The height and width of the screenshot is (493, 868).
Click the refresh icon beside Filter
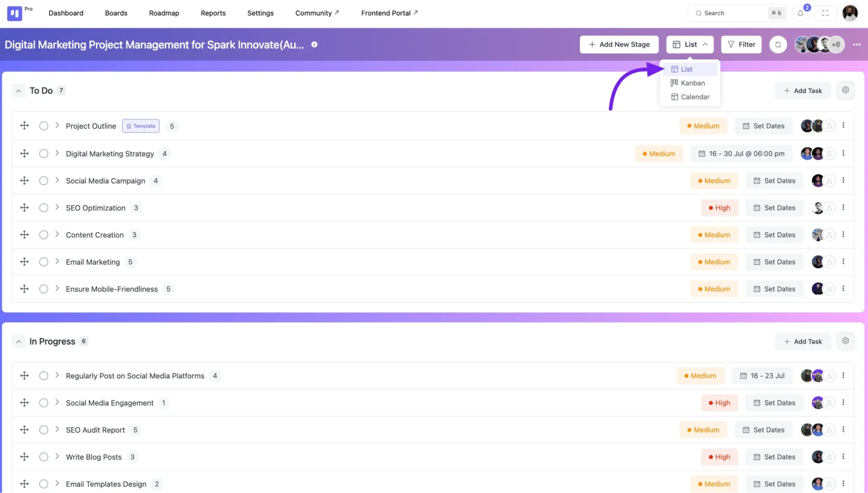pos(778,45)
